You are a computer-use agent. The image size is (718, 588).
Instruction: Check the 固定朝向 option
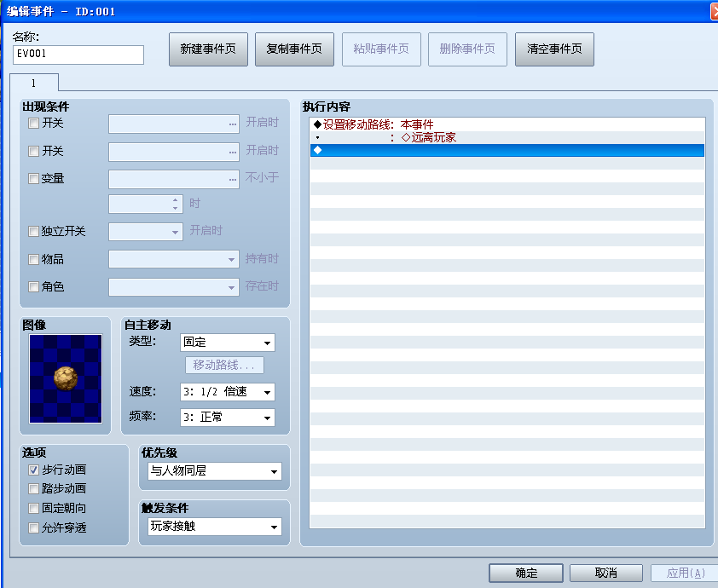point(33,509)
